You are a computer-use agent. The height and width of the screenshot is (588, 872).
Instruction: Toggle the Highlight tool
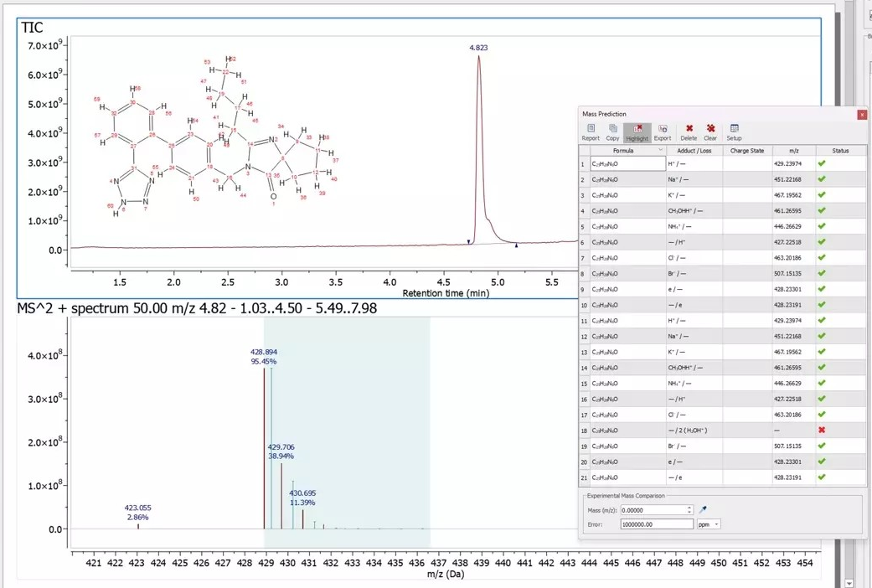coord(637,132)
